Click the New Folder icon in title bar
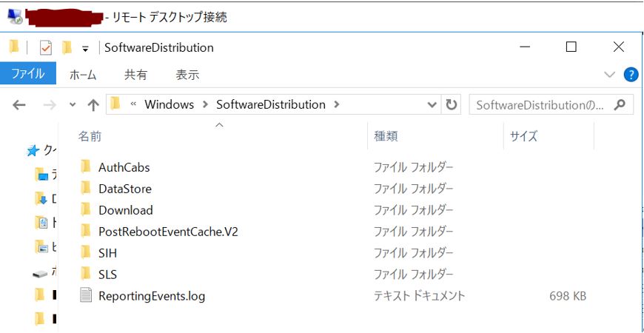This screenshot has height=333, width=644. click(x=67, y=48)
